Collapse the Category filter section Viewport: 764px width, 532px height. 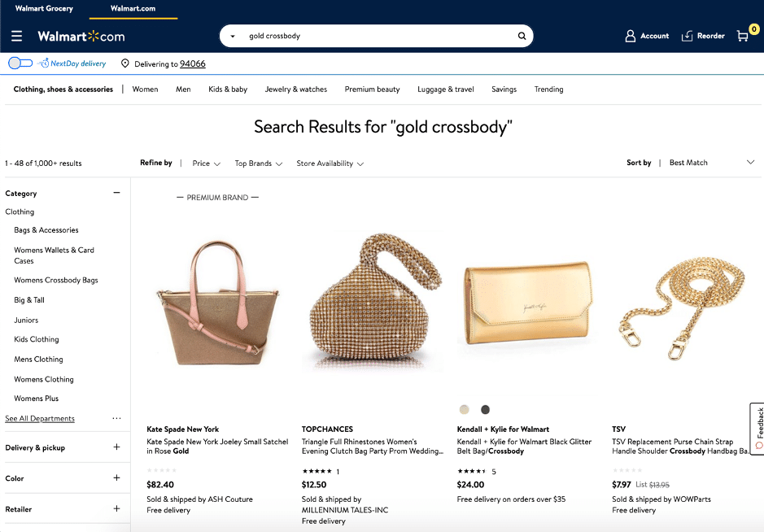click(x=116, y=193)
